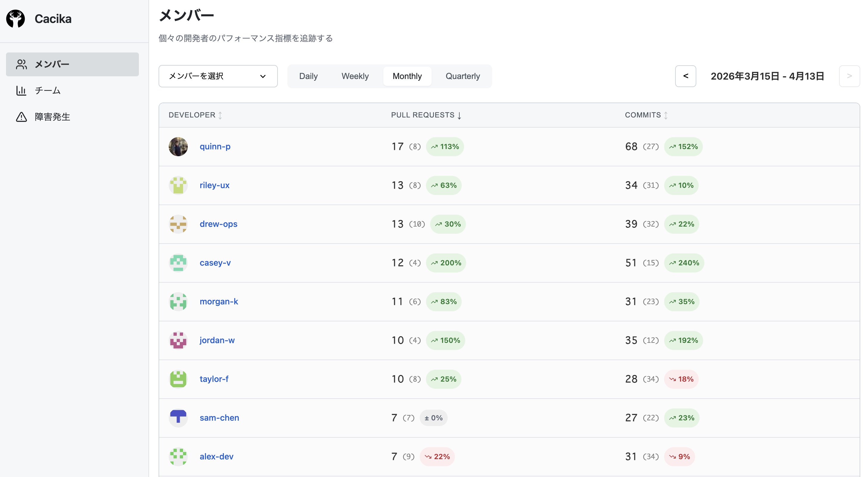This screenshot has height=477, width=868.
Task: Click the メンバー people icon in sidebar
Action: (21, 64)
